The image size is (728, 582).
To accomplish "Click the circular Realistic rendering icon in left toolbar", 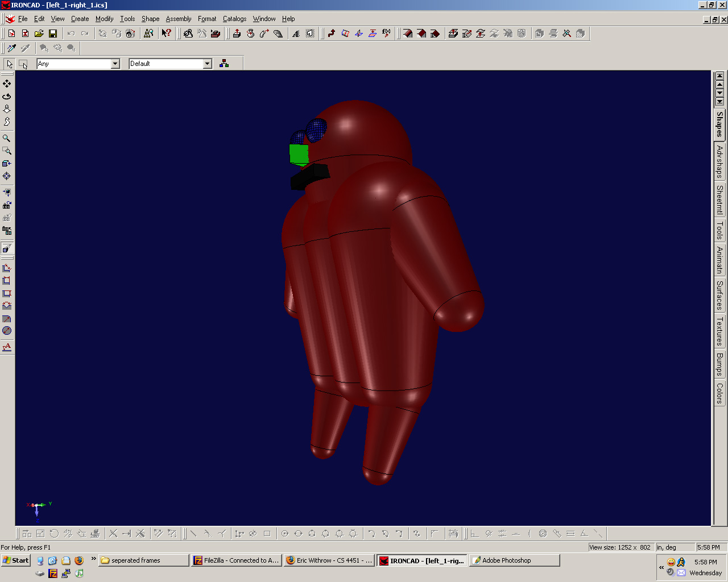I will (7, 331).
